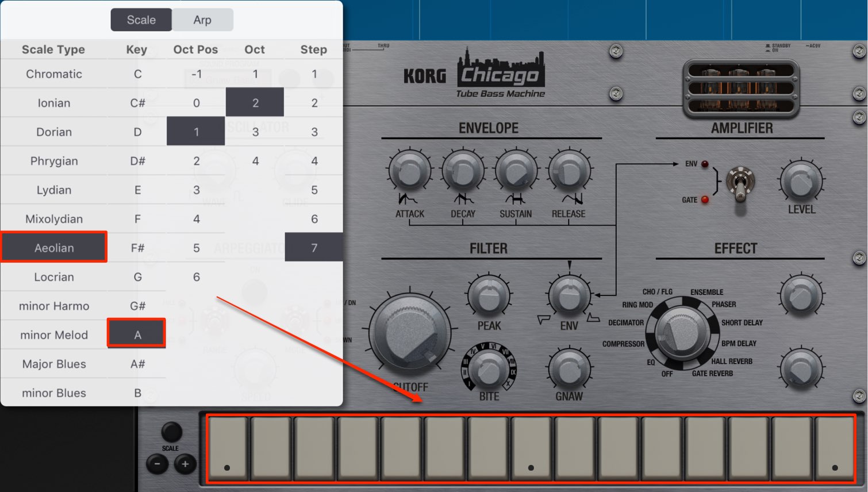This screenshot has width=868, height=492.
Task: Set Oct Pos to -1
Action: click(196, 74)
